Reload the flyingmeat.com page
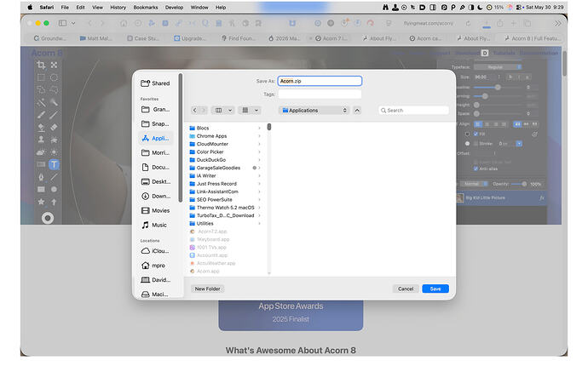The width and height of the screenshot is (588, 383). coord(468,23)
